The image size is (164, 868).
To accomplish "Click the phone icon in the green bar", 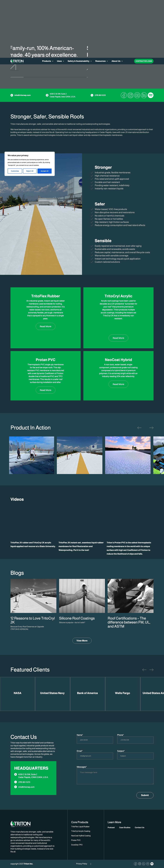I will pyautogui.click(x=92, y=95).
